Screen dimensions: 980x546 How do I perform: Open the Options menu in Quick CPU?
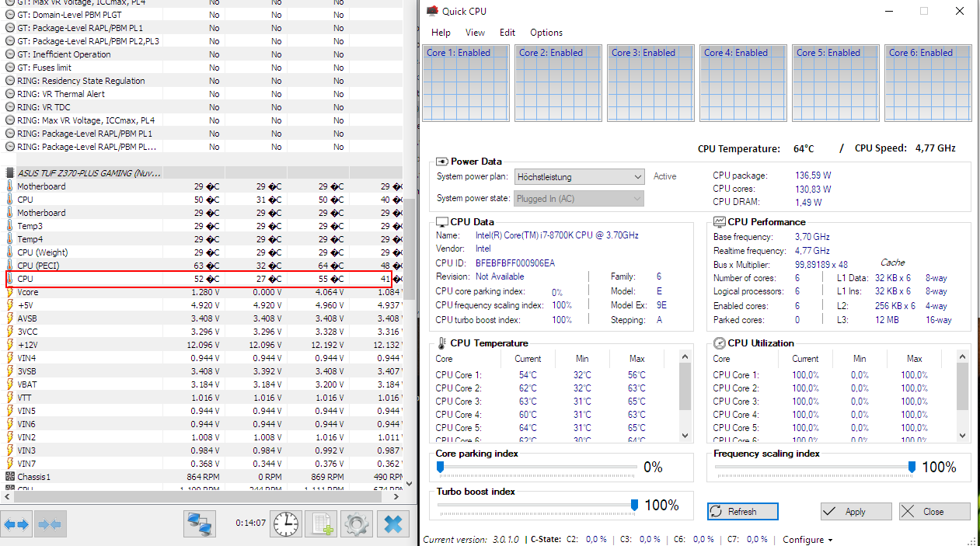pos(546,33)
